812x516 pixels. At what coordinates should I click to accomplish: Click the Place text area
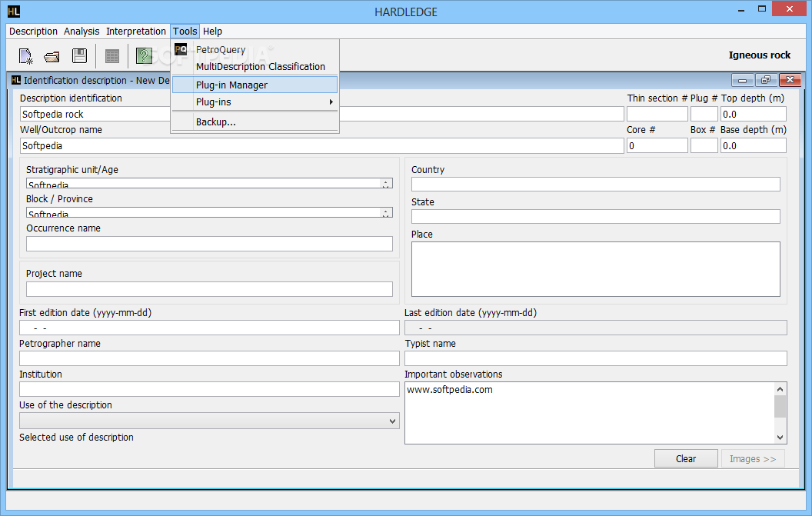pyautogui.click(x=595, y=269)
